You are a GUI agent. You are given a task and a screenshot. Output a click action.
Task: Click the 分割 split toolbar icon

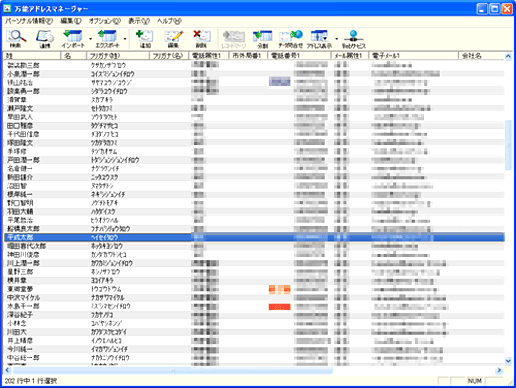click(x=262, y=39)
